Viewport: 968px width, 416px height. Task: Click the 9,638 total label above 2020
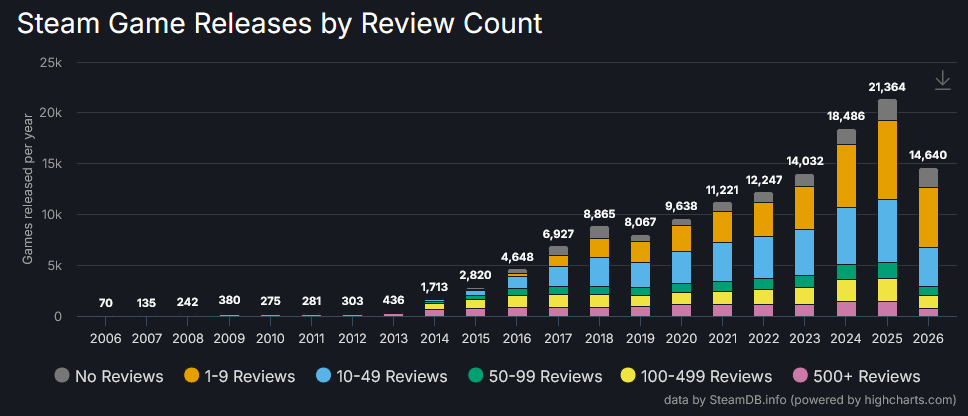[x=681, y=206]
